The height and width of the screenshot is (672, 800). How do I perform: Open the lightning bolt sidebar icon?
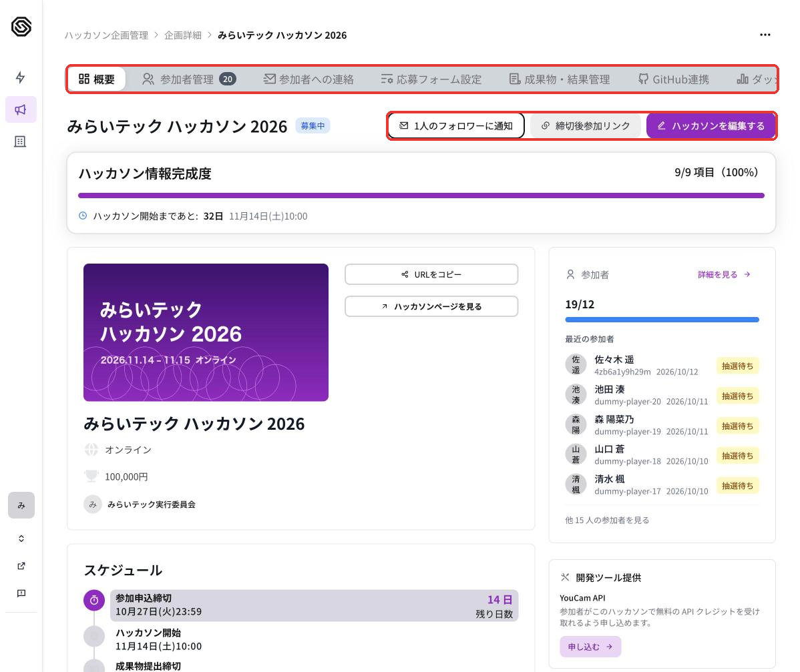[21, 77]
